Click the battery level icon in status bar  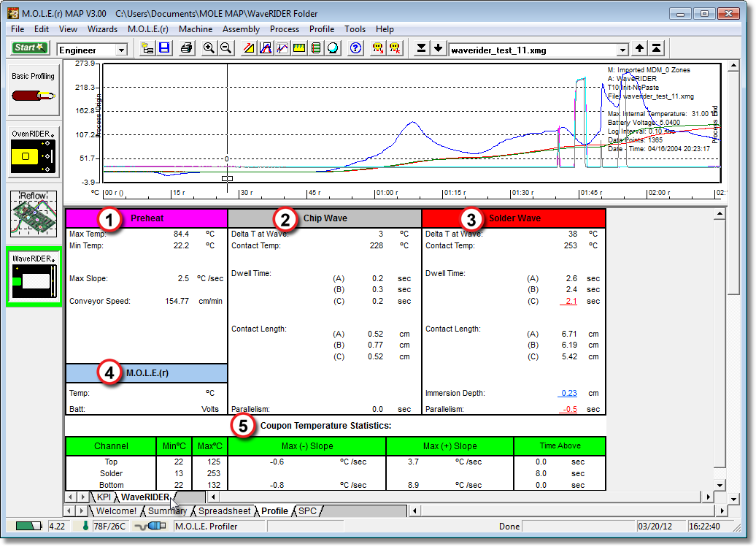pyautogui.click(x=28, y=526)
